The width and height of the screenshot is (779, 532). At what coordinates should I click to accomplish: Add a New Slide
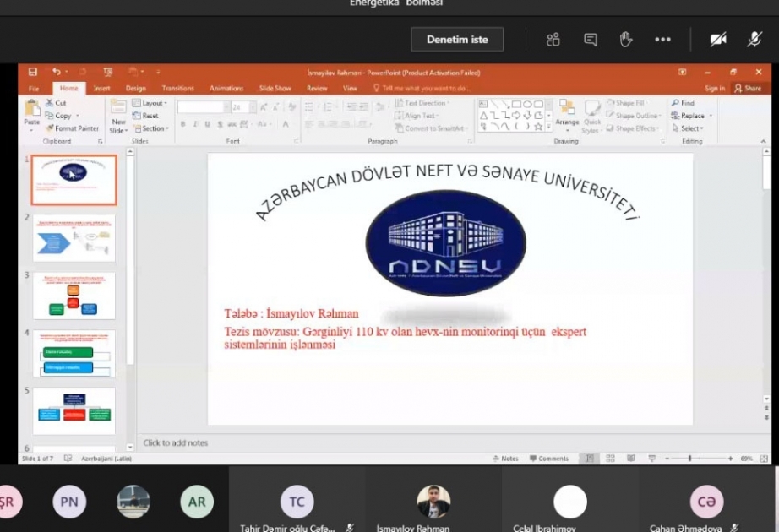click(x=118, y=116)
